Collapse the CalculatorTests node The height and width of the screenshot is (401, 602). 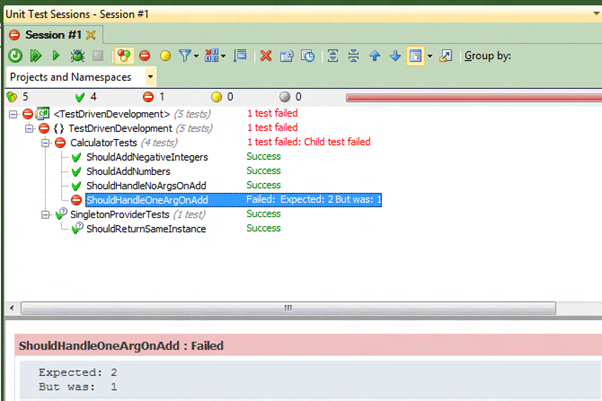(45, 143)
